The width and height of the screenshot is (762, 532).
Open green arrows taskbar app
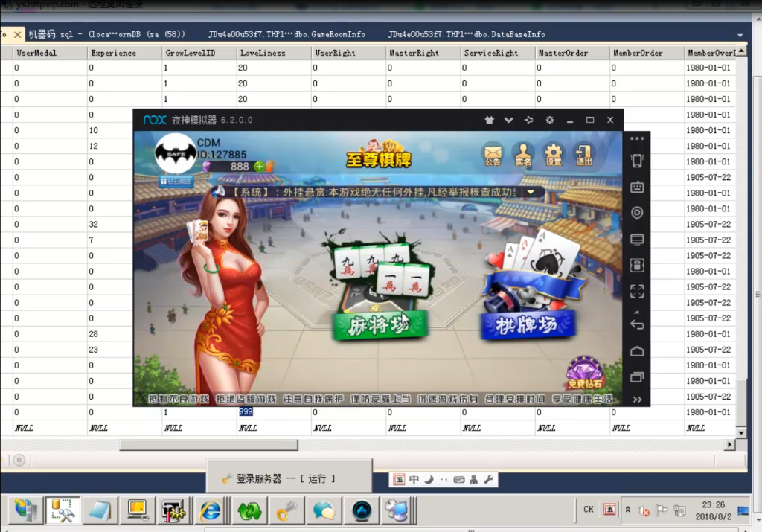(249, 510)
